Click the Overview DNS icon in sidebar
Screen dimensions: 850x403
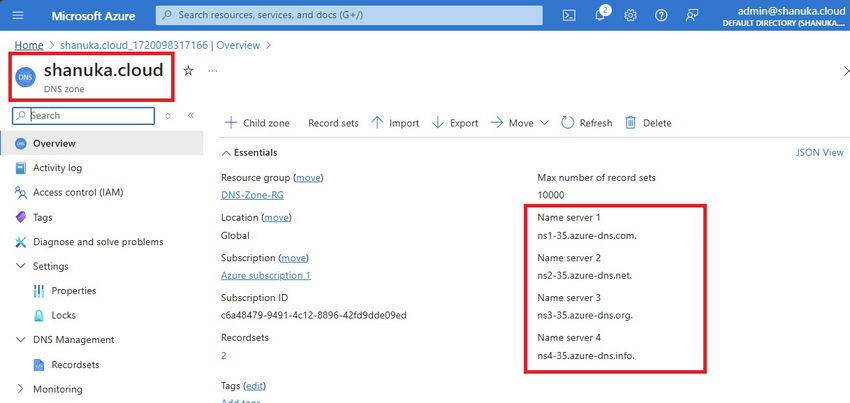coord(21,144)
